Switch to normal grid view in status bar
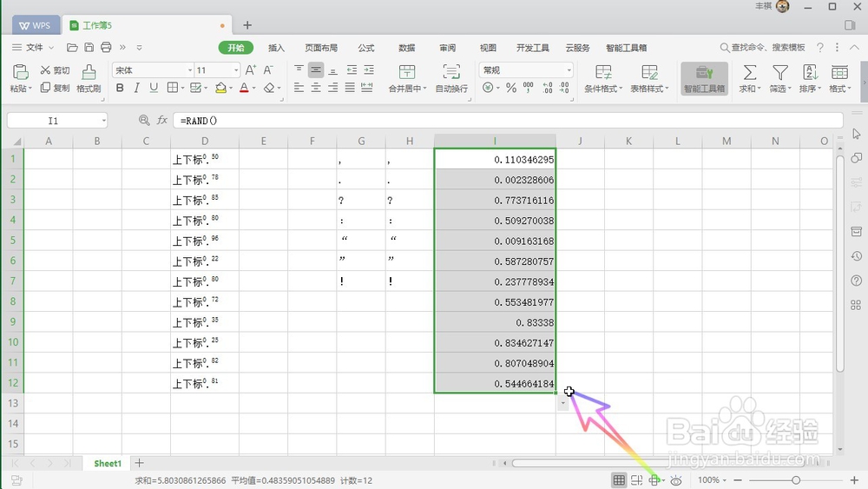 coord(619,480)
